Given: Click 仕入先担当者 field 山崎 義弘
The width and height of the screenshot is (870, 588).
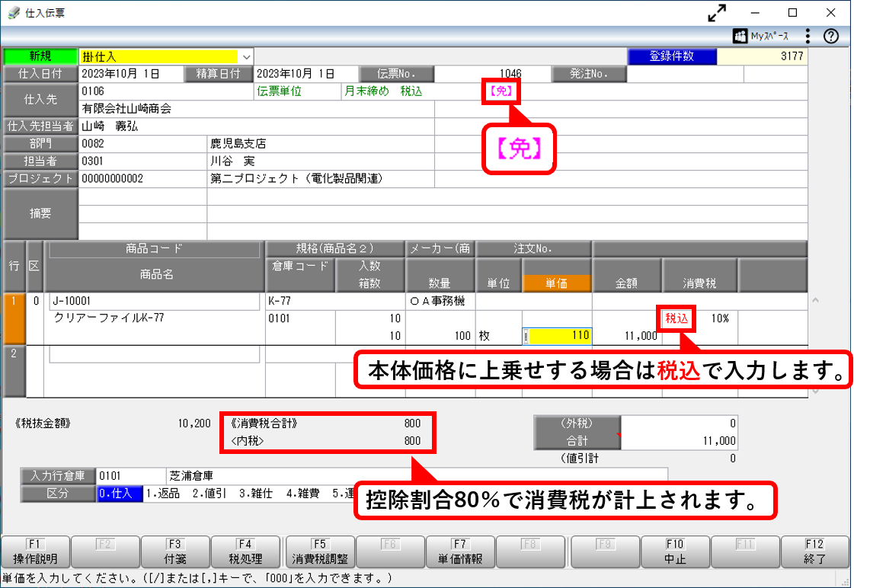Looking at the screenshot, I should 256,126.
